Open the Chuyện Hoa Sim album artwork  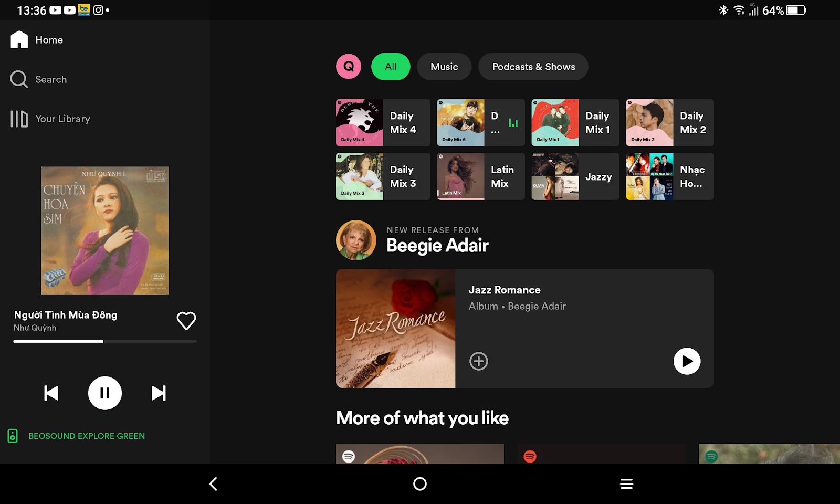pyautogui.click(x=105, y=230)
